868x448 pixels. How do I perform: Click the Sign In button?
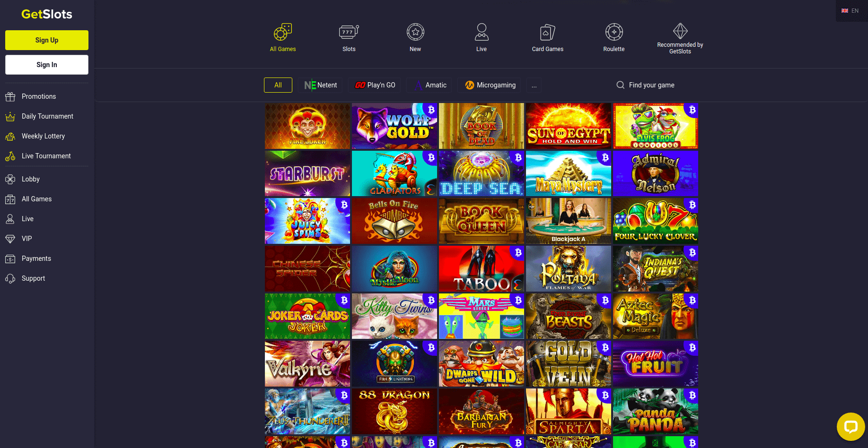pos(47,65)
